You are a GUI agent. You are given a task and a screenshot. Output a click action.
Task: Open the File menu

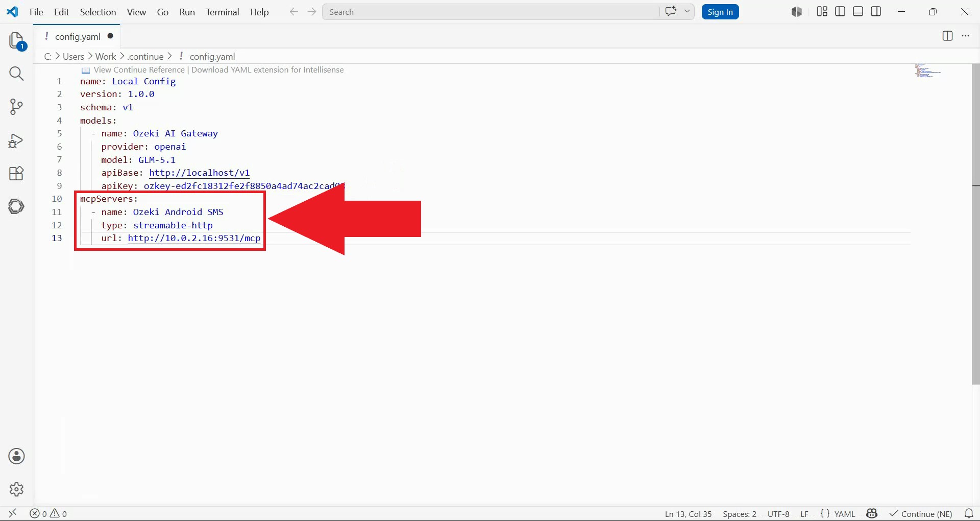36,12
